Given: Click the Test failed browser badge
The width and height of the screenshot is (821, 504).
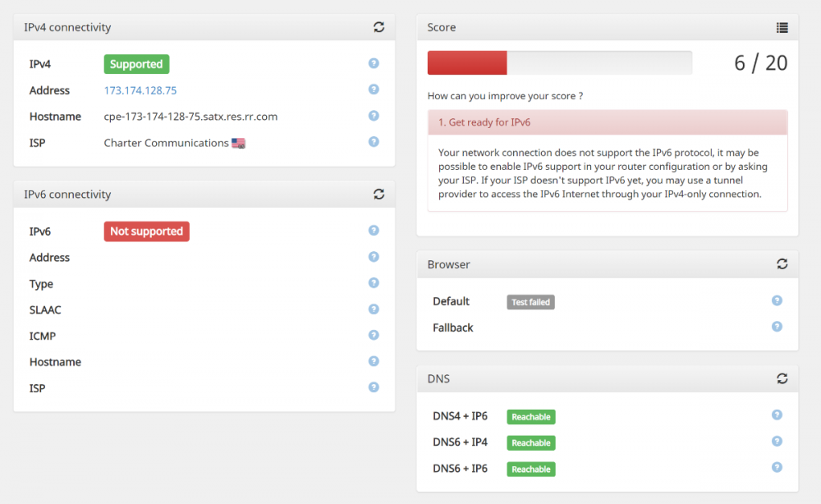Looking at the screenshot, I should click(530, 302).
